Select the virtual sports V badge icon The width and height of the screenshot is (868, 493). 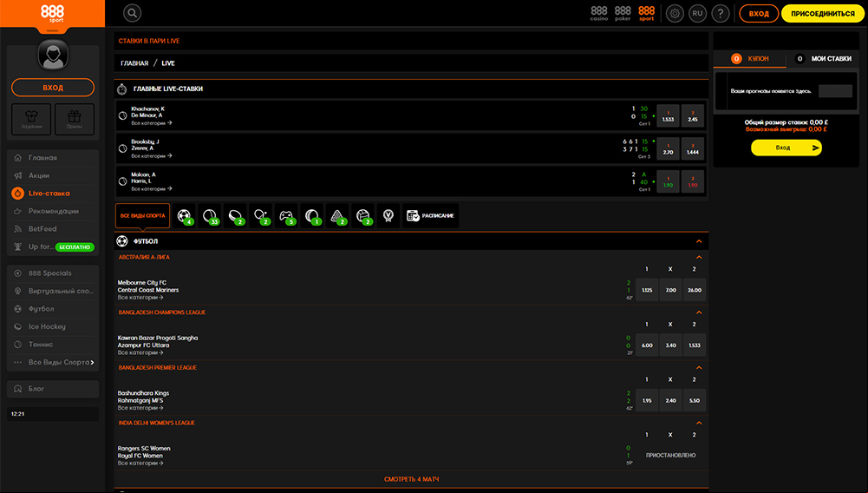pyautogui.click(x=388, y=215)
